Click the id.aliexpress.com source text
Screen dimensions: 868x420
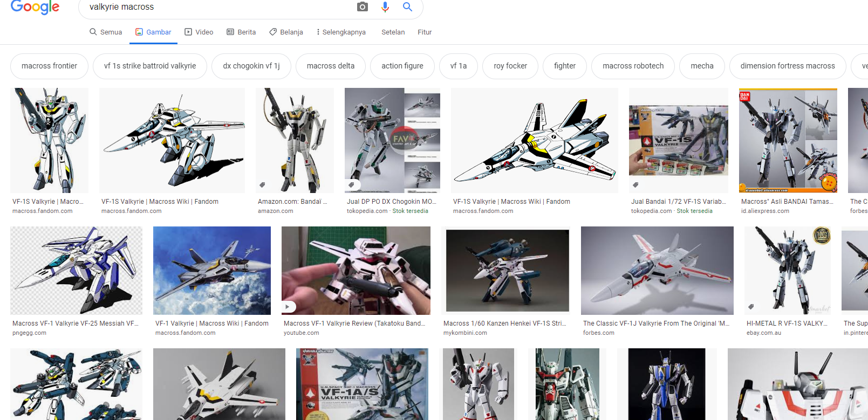tap(765, 211)
